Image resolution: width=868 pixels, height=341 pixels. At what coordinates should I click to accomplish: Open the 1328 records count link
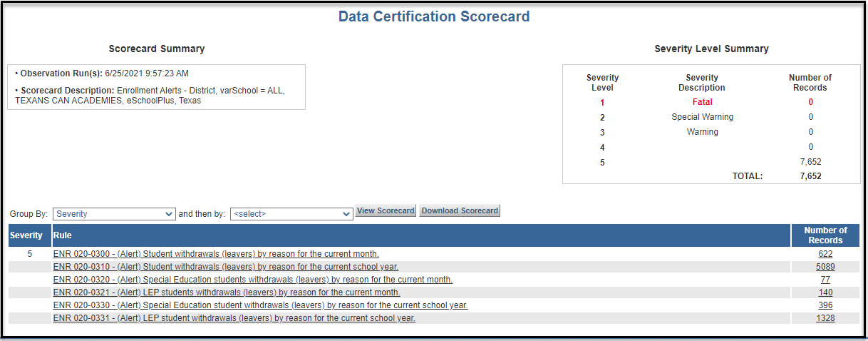(x=825, y=318)
